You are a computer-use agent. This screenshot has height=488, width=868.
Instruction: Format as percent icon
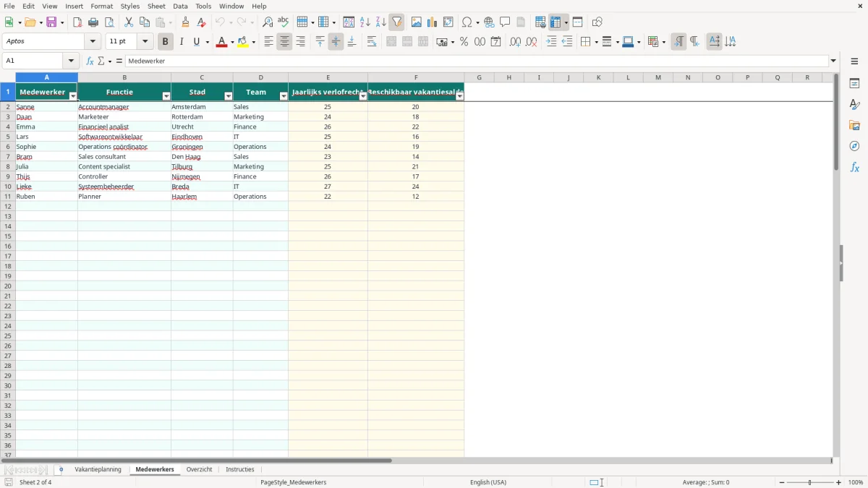tap(464, 42)
